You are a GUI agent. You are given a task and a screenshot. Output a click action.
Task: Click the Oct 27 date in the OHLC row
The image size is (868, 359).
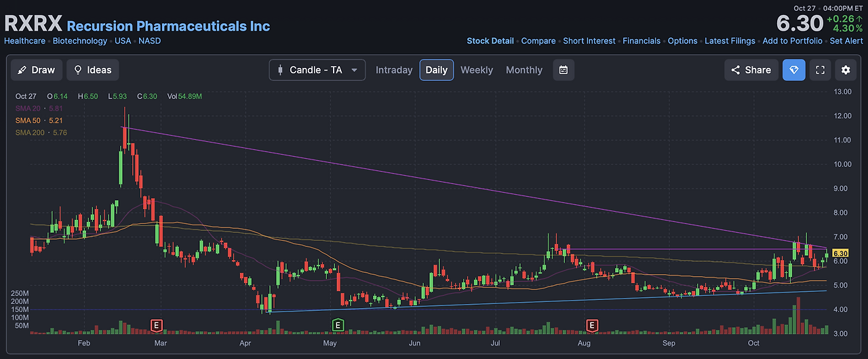tap(26, 96)
